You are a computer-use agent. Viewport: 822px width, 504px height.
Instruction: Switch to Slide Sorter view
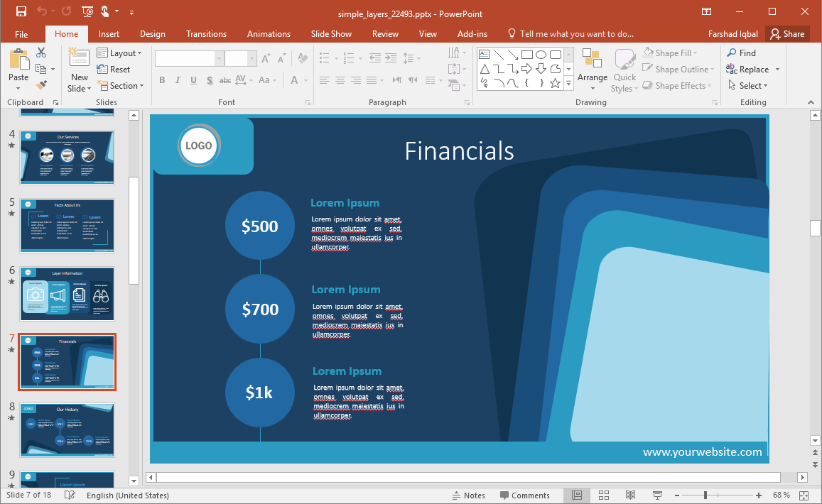click(604, 495)
